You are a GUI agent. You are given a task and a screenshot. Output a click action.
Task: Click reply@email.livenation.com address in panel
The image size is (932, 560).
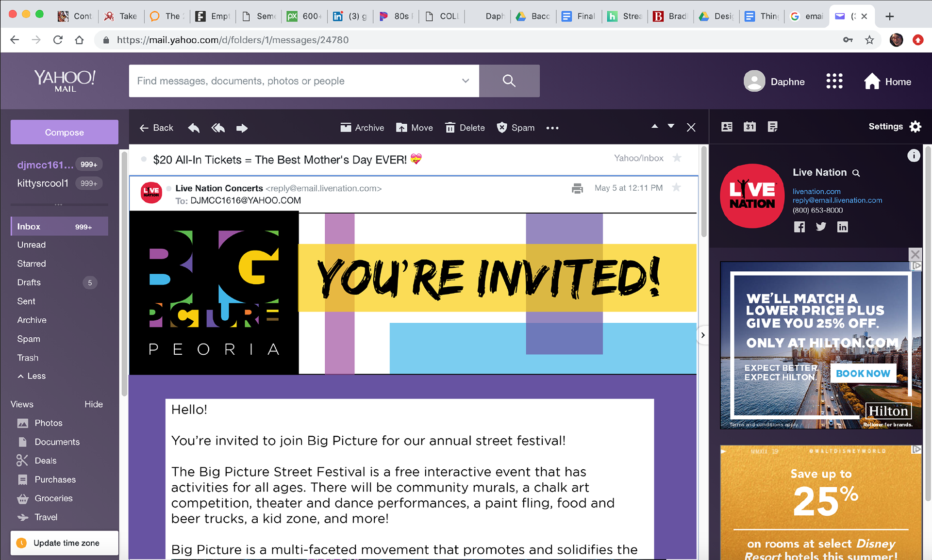[837, 200]
